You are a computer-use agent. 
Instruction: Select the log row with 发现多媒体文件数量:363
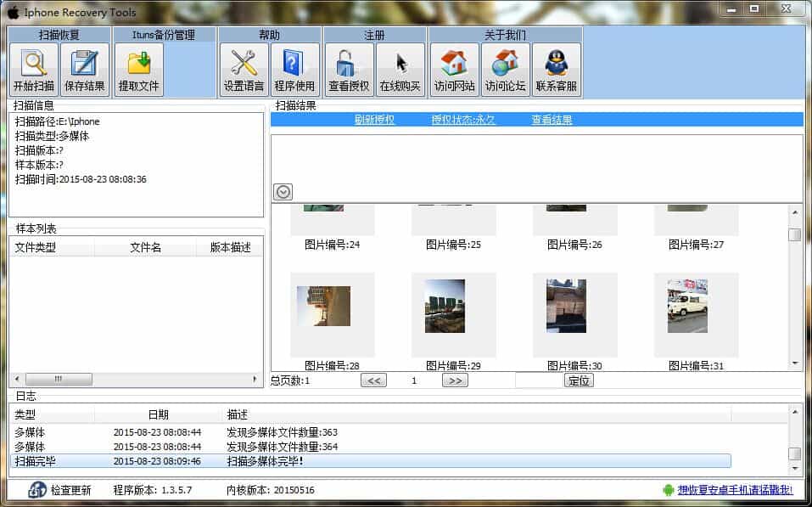[371, 431]
